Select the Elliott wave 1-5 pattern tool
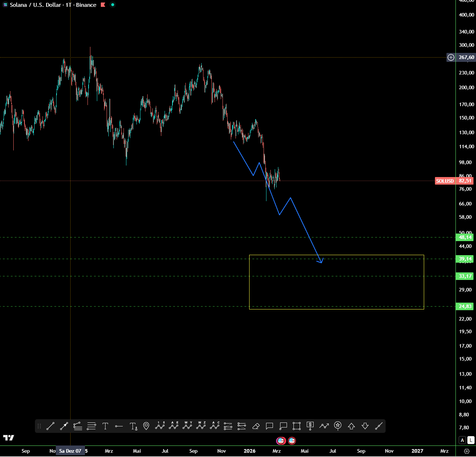The height and width of the screenshot is (457, 476). coord(160,426)
